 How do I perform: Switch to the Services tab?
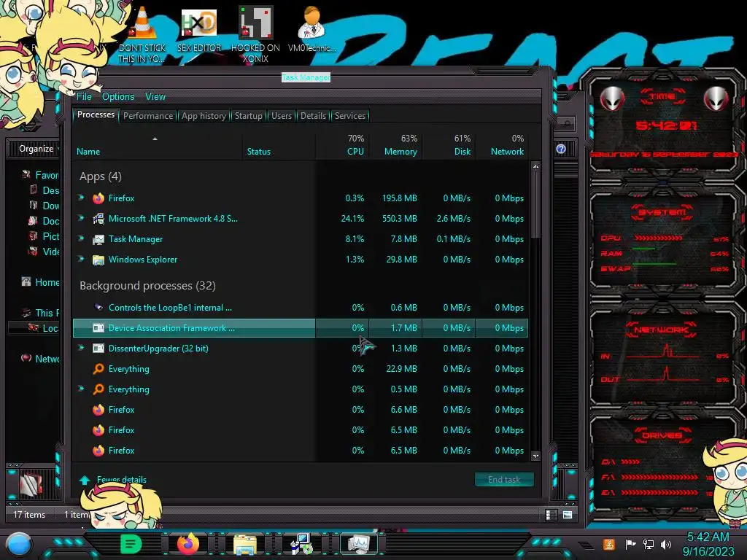coord(350,116)
